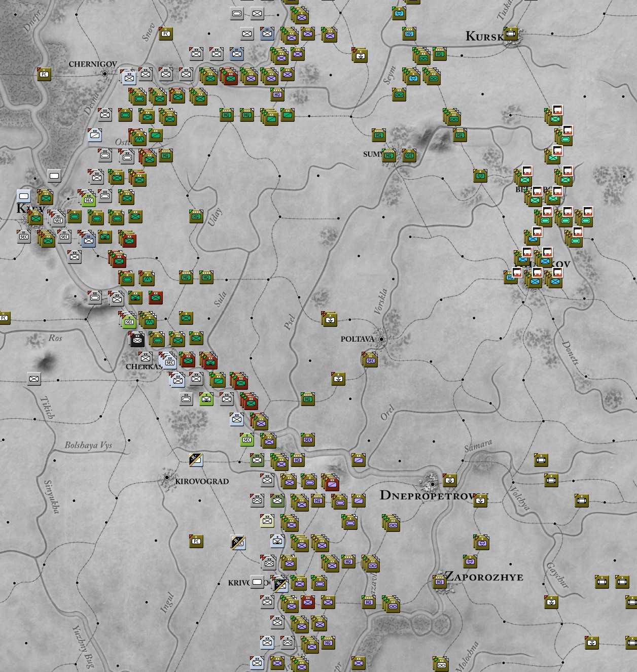
Task: Select the light green SEC counter east of Kiev
Action: point(89,198)
